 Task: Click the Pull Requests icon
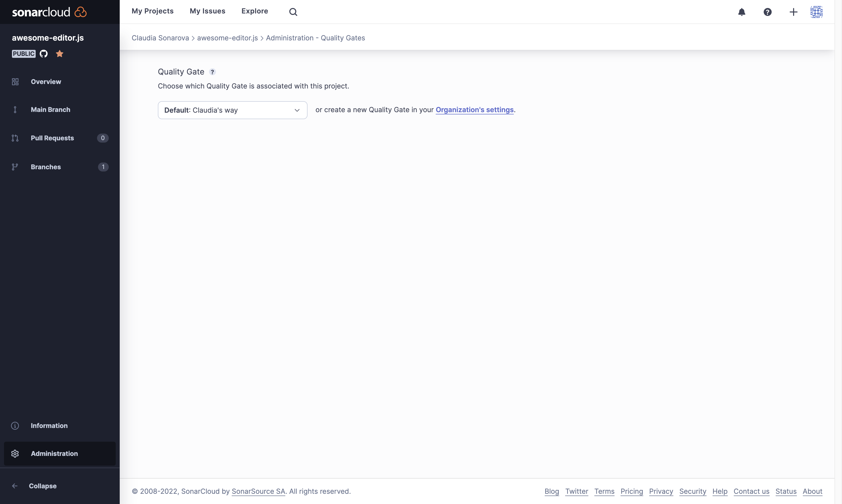(15, 138)
